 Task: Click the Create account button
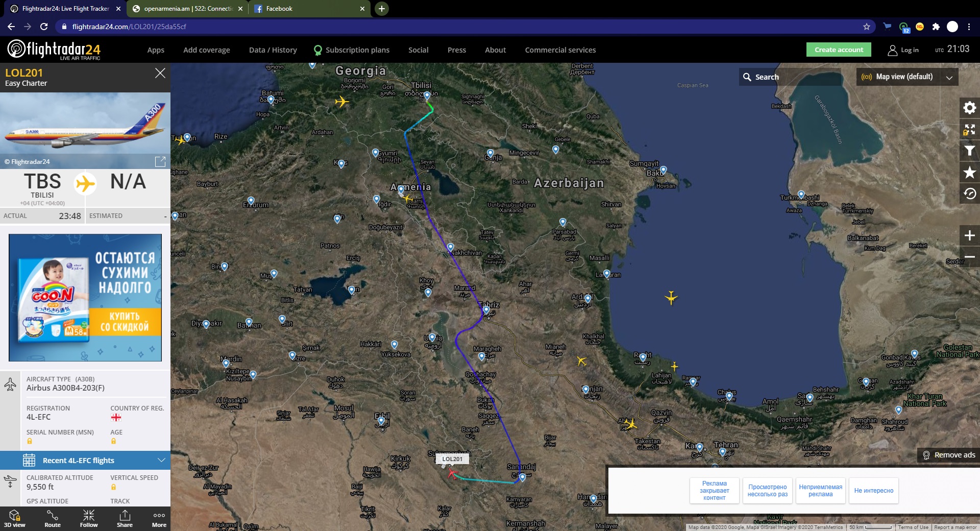click(x=839, y=50)
